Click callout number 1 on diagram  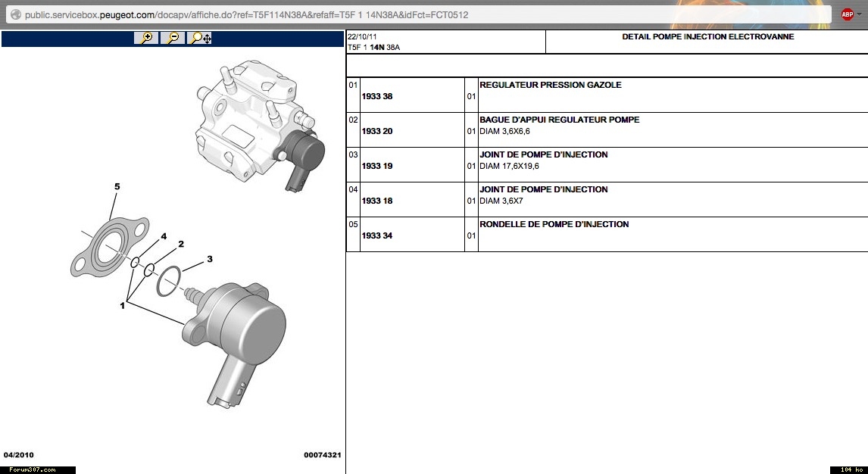(123, 305)
